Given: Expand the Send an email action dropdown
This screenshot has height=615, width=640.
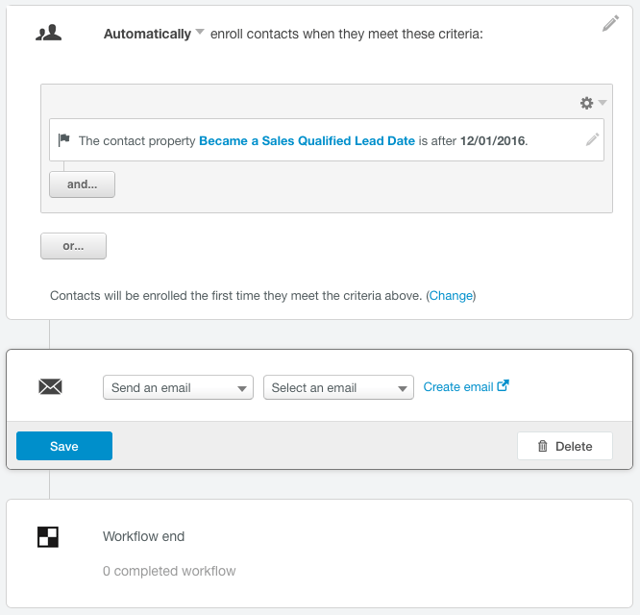Looking at the screenshot, I should (x=178, y=388).
